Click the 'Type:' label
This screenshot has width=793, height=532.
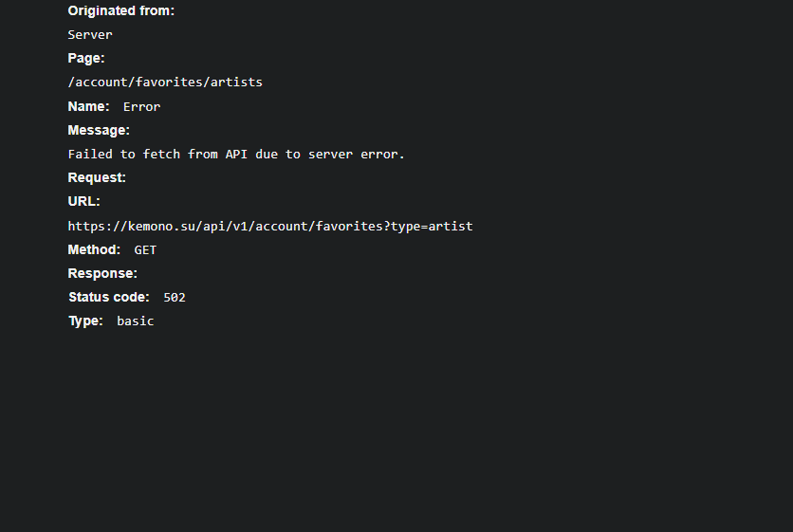click(x=86, y=321)
